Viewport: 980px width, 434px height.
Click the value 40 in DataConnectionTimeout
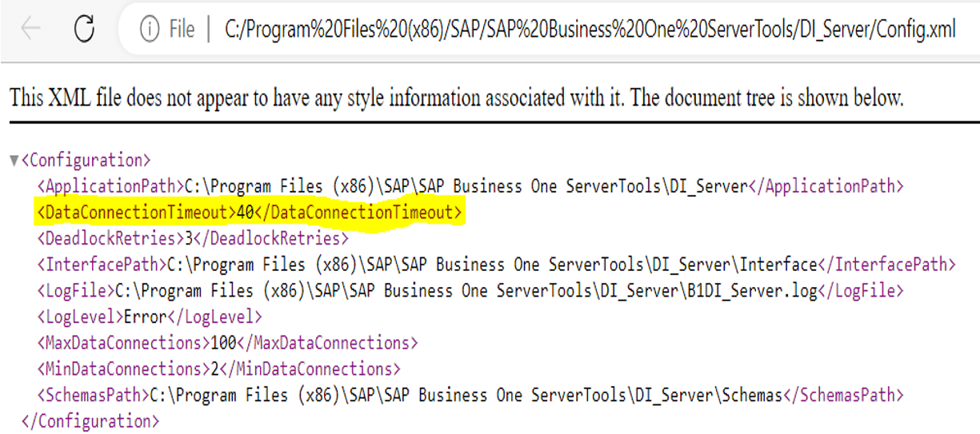click(x=245, y=213)
